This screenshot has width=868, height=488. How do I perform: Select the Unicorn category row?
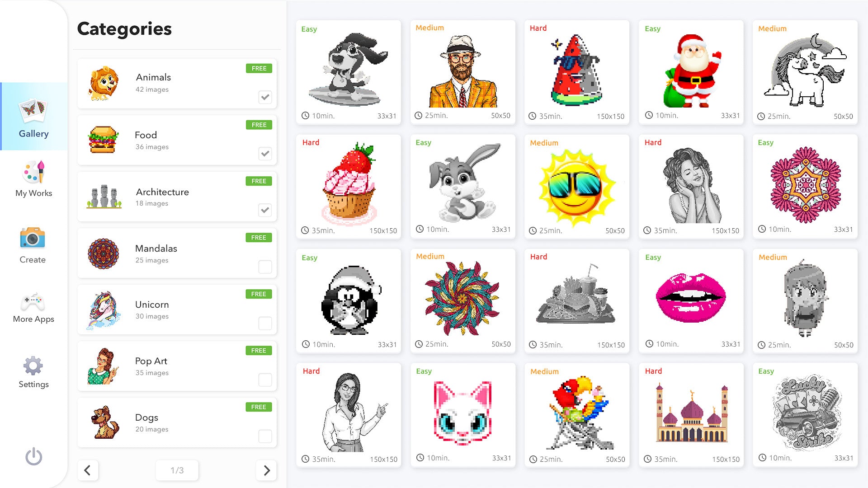click(x=177, y=310)
